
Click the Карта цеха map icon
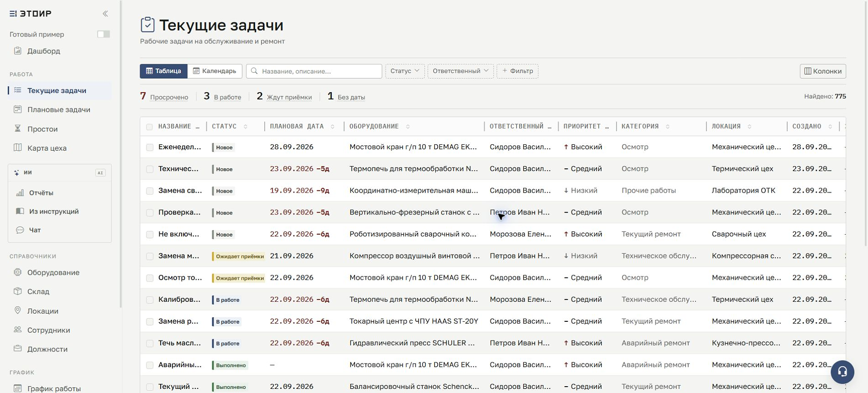click(x=17, y=148)
